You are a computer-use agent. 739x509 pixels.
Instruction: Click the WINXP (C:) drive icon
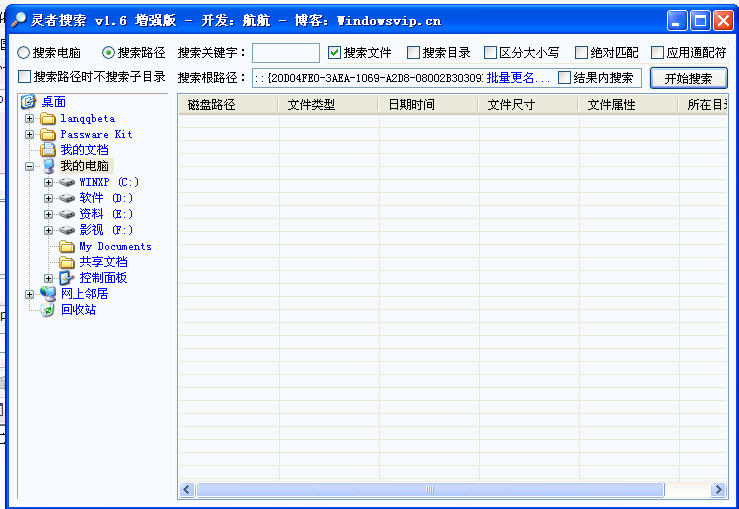(67, 182)
